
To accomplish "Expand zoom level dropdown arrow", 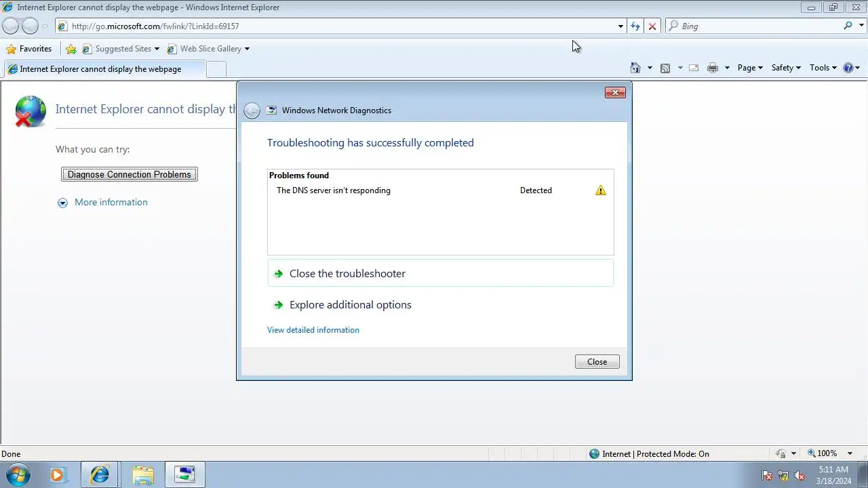I will (x=850, y=453).
